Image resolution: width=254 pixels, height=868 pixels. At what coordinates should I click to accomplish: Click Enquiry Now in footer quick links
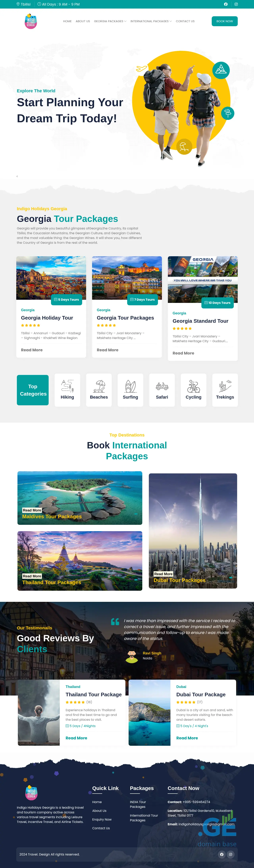pyautogui.click(x=102, y=820)
